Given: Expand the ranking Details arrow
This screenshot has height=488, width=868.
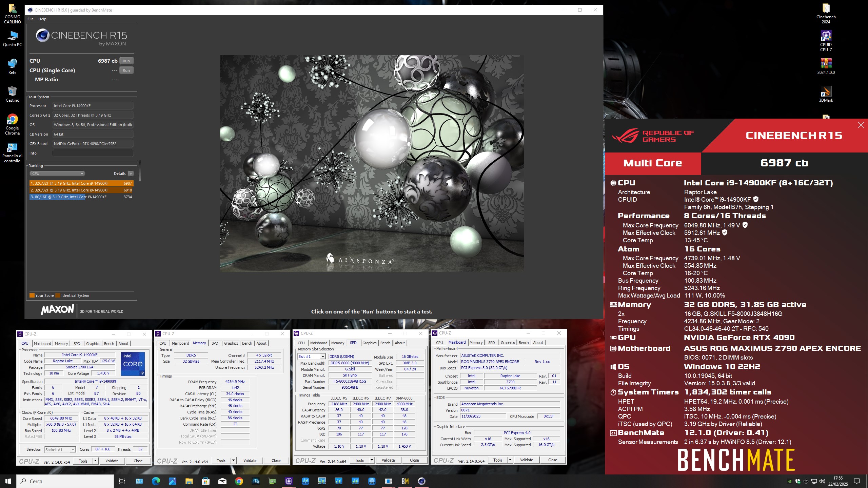Looking at the screenshot, I should tap(131, 174).
